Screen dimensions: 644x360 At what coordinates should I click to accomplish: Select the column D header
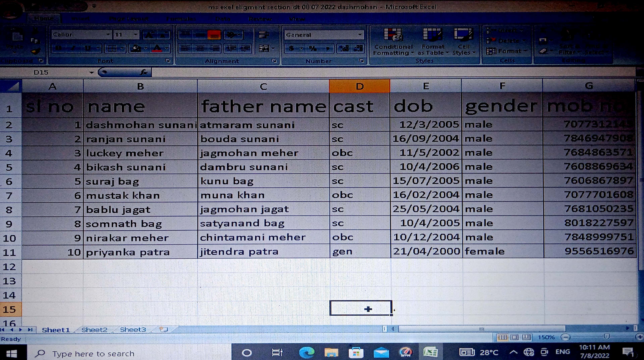pyautogui.click(x=360, y=86)
